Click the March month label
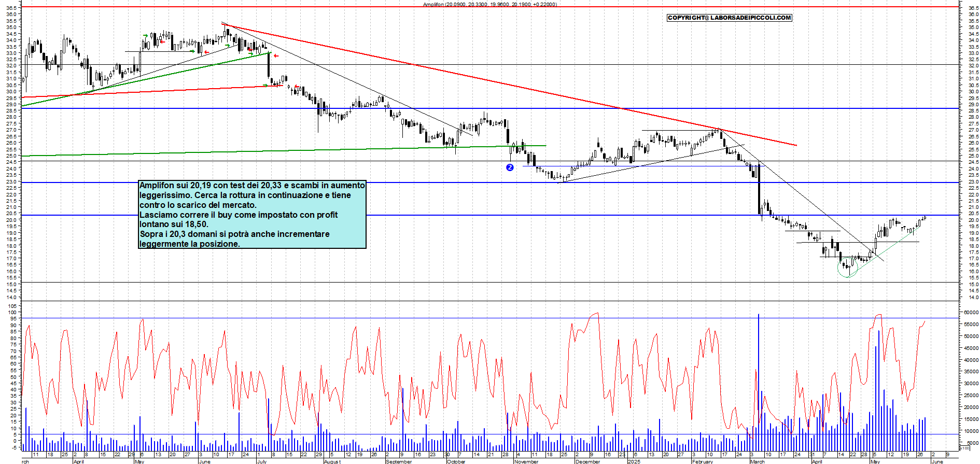The width and height of the screenshot is (980, 464). coord(758,461)
